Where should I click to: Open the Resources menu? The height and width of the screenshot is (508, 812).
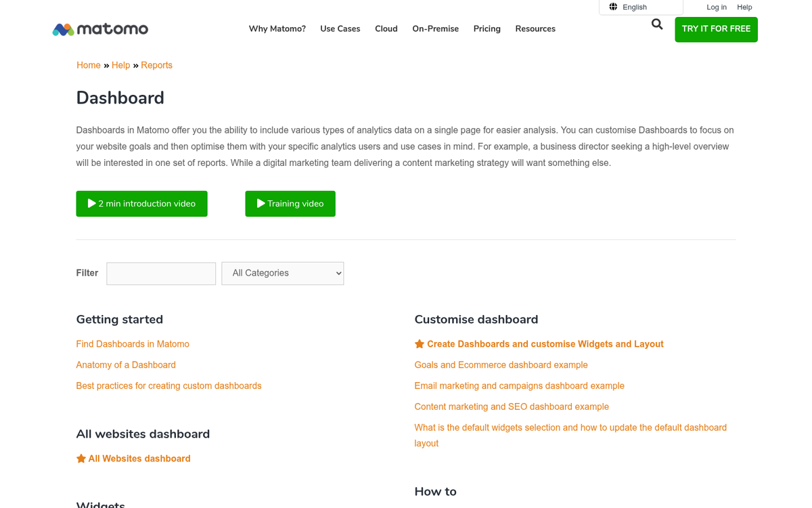point(535,28)
